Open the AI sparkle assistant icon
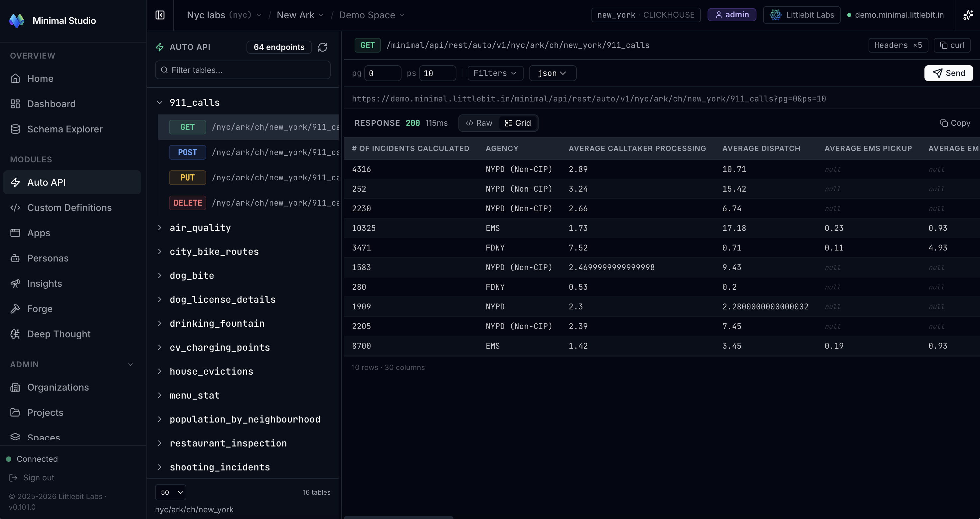 point(969,15)
